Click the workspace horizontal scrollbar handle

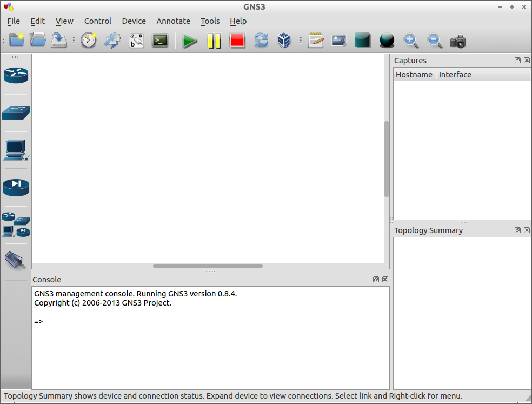coord(208,266)
